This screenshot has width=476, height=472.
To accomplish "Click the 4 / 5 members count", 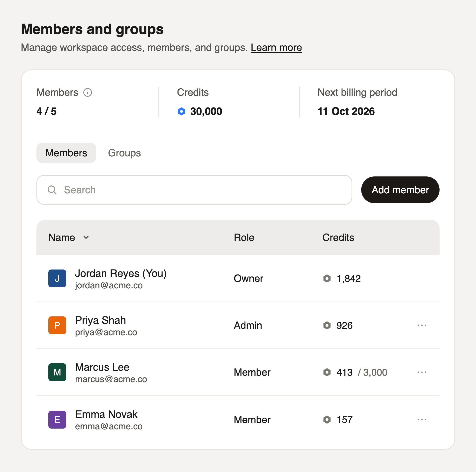I will pos(47,111).
